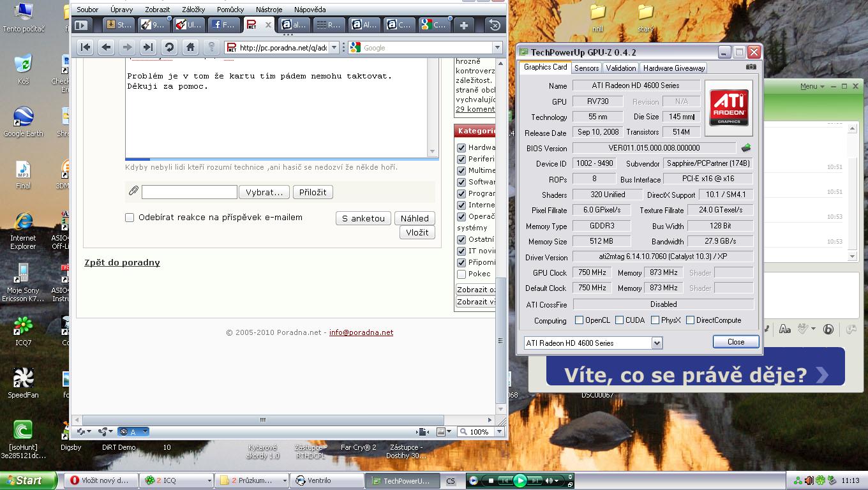Click the ICQ flower icon in system tray

[x=821, y=480]
